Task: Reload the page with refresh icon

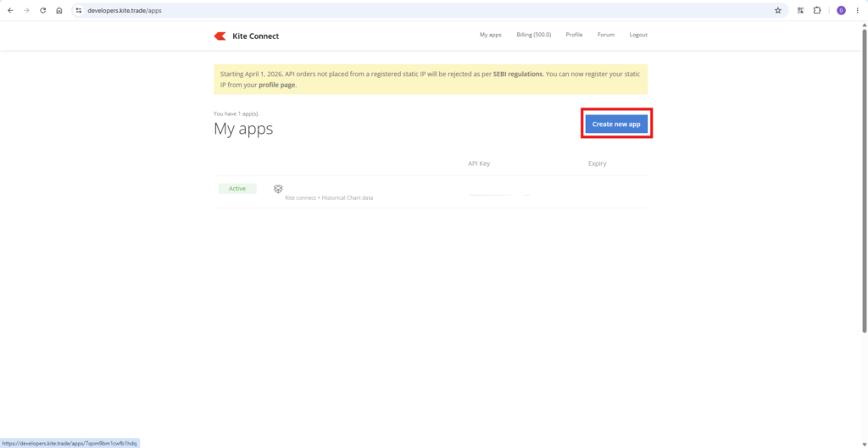Action: [x=42, y=10]
